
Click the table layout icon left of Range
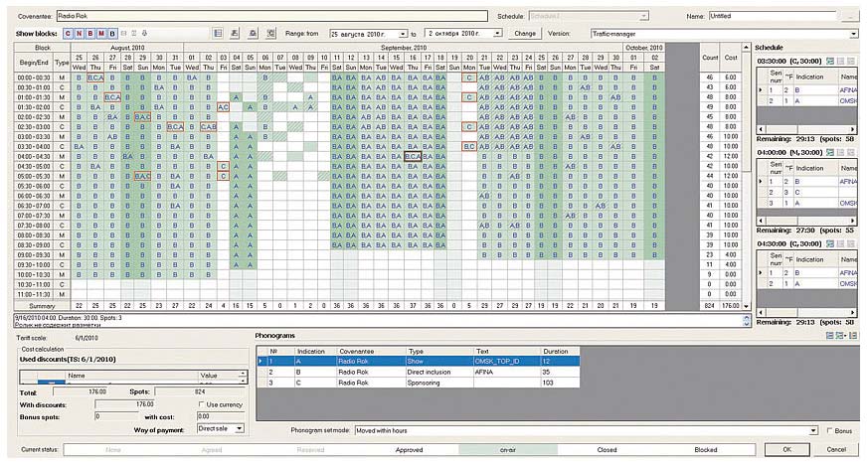(218, 34)
